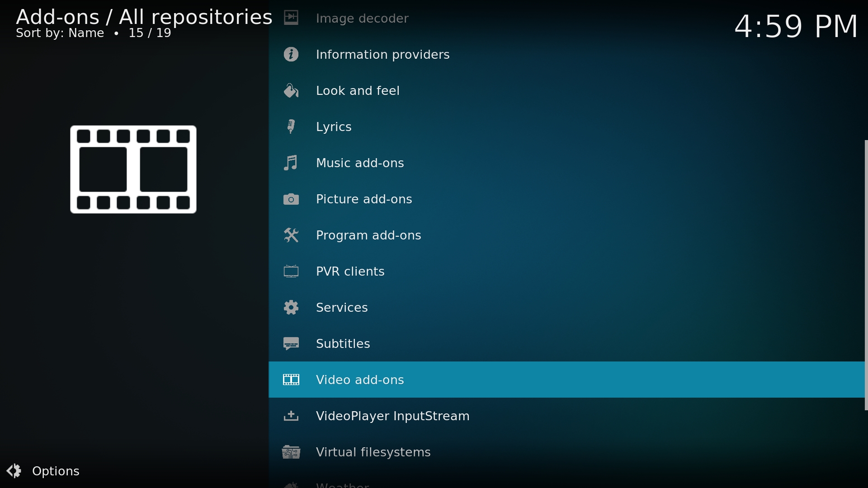868x488 pixels.
Task: Click the Music add-ons note icon
Action: coord(291,163)
